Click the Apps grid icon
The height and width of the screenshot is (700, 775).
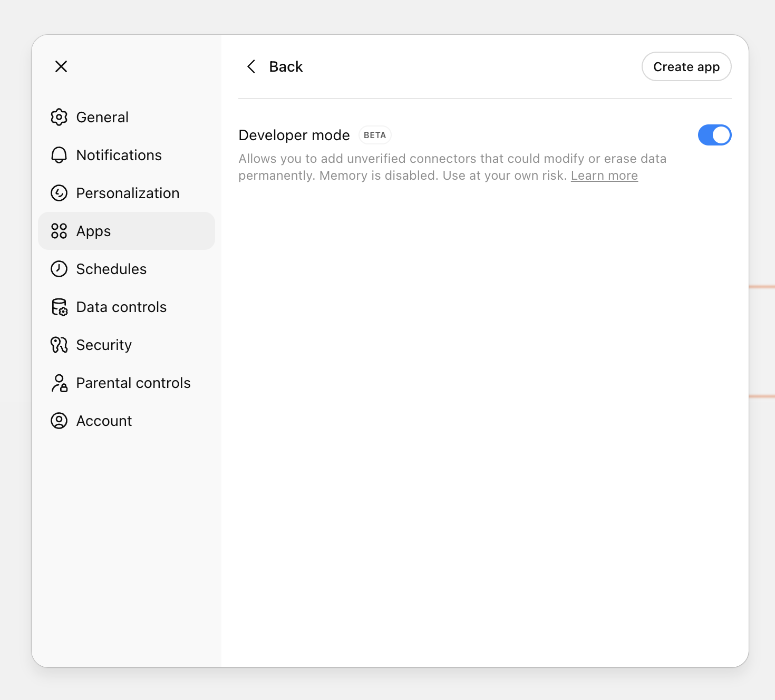tap(59, 231)
